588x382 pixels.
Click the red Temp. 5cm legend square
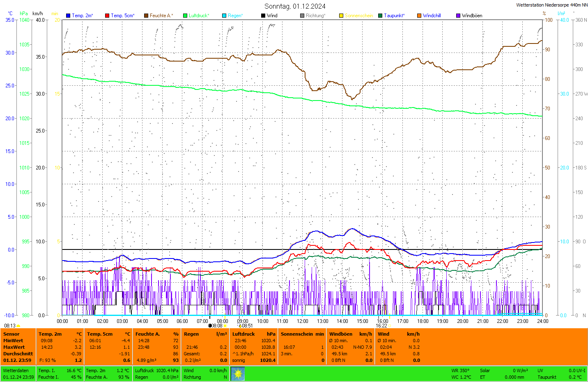click(107, 16)
